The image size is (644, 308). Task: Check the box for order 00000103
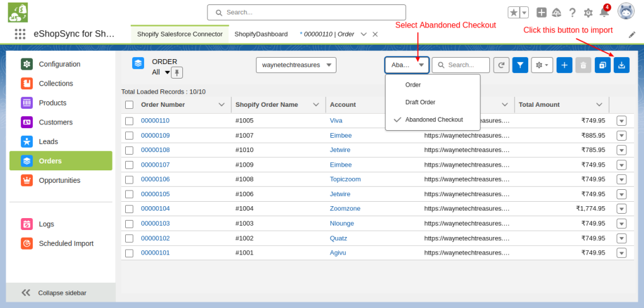(x=130, y=223)
